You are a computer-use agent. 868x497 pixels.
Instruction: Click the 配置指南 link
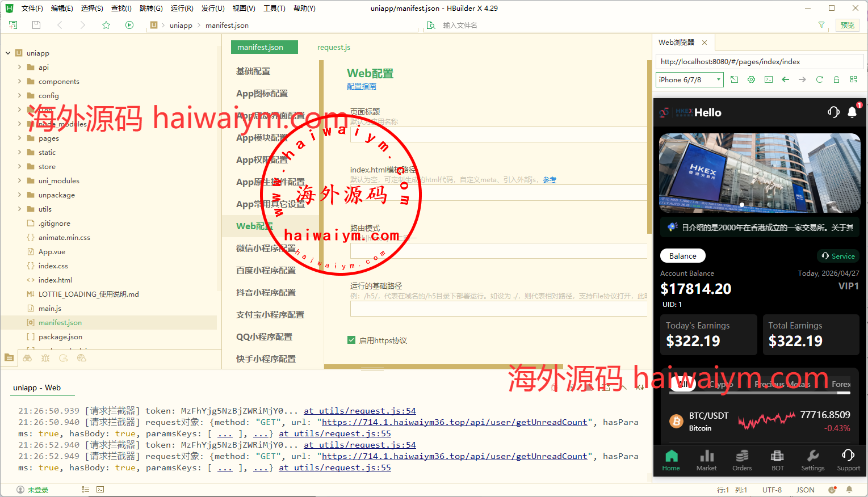tap(362, 87)
